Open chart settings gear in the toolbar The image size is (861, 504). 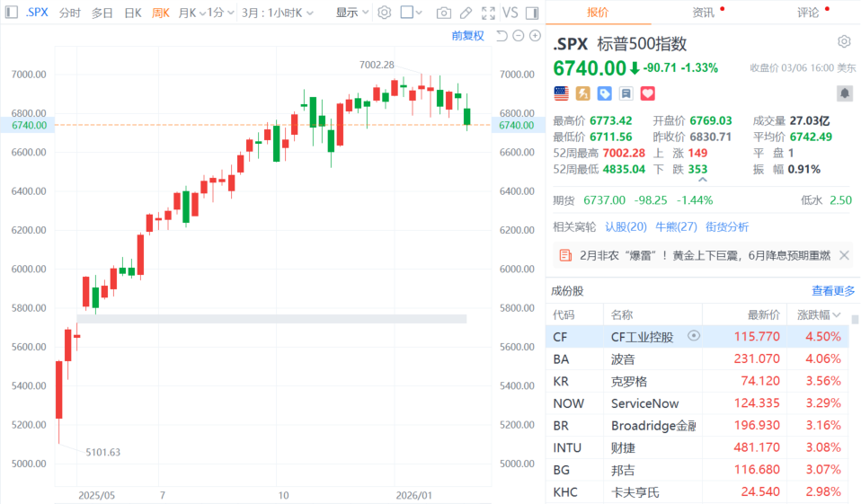pos(385,13)
